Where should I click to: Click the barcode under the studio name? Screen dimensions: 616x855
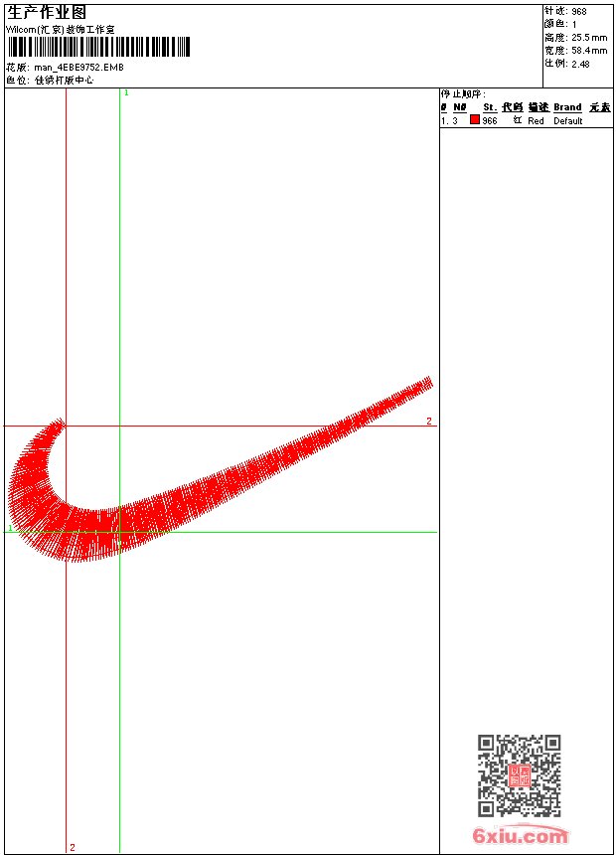coord(98,47)
